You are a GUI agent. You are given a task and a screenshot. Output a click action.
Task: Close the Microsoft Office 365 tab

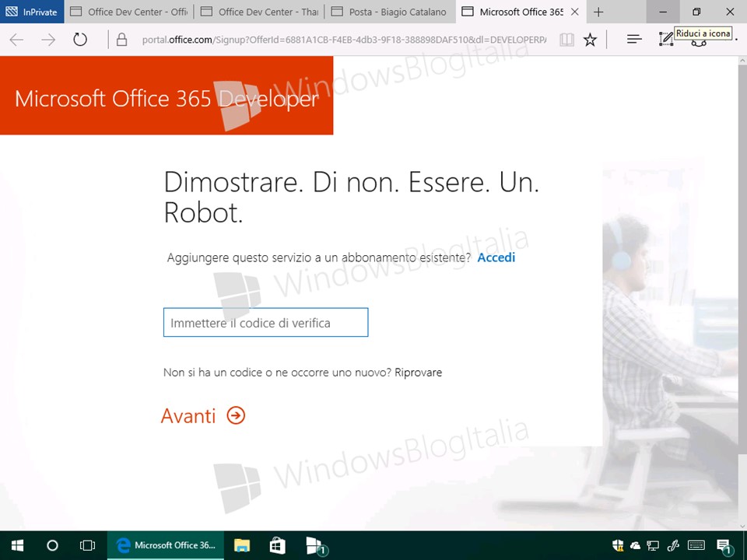(575, 12)
